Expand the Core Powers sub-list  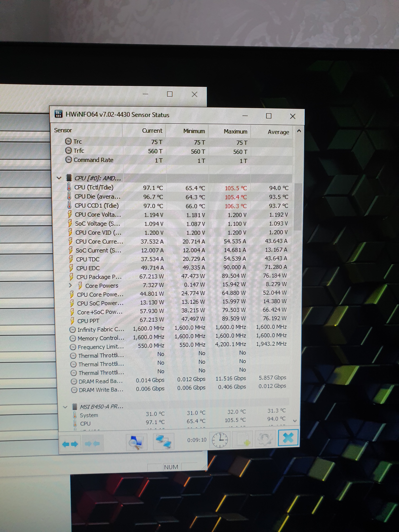(70, 285)
